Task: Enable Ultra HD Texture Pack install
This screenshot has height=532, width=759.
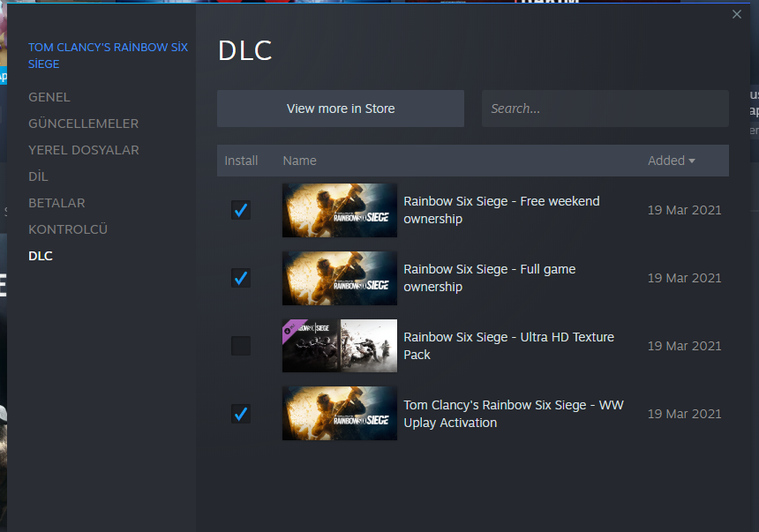Action: click(241, 346)
